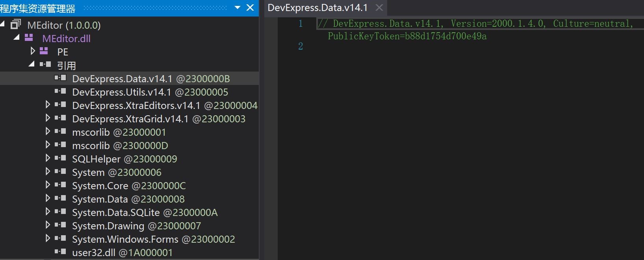
Task: Select MEditor.dll in the tree
Action: [66, 39]
